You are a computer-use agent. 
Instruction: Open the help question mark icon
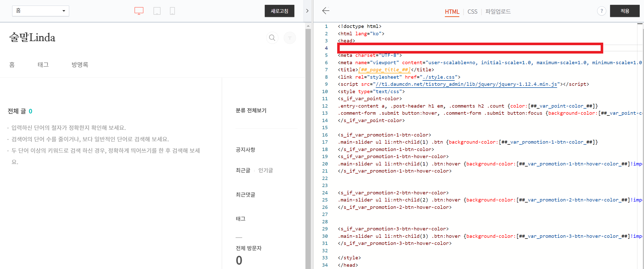click(601, 11)
